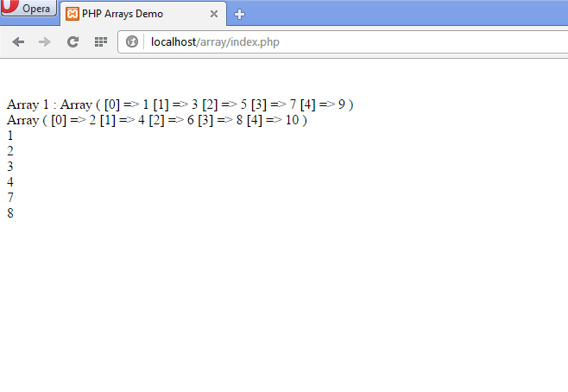Go back to the previous page
Image resolution: width=568 pixels, height=392 pixels.
18,42
